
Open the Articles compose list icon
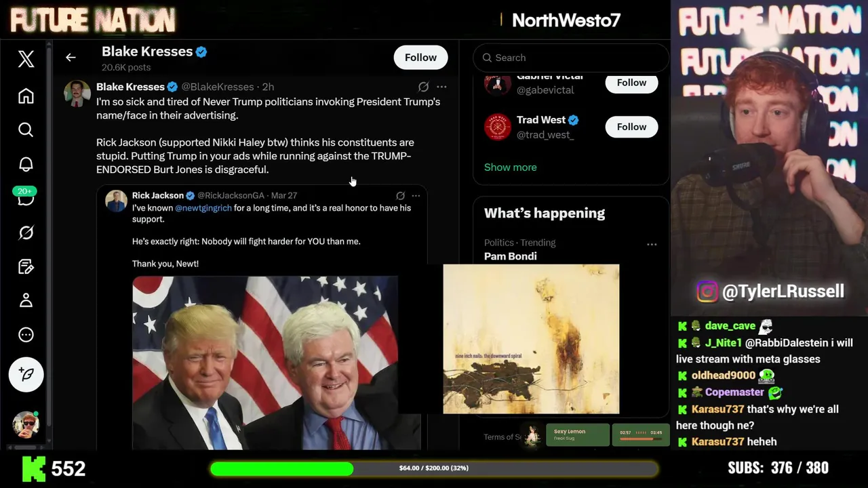[26, 266]
